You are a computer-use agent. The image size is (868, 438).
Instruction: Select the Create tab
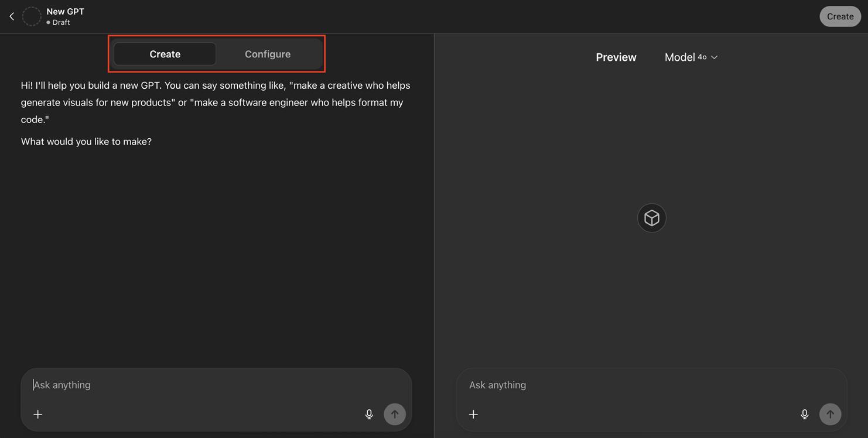pyautogui.click(x=165, y=54)
